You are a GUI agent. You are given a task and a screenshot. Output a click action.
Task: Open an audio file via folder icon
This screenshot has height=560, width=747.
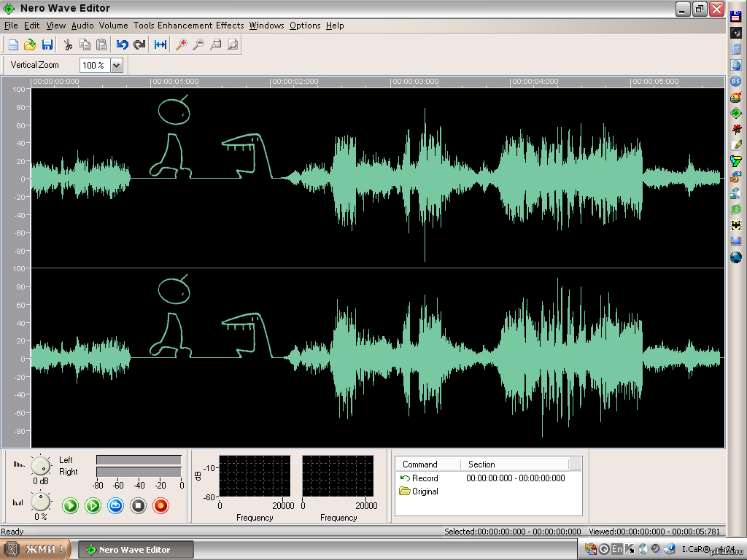click(x=30, y=44)
